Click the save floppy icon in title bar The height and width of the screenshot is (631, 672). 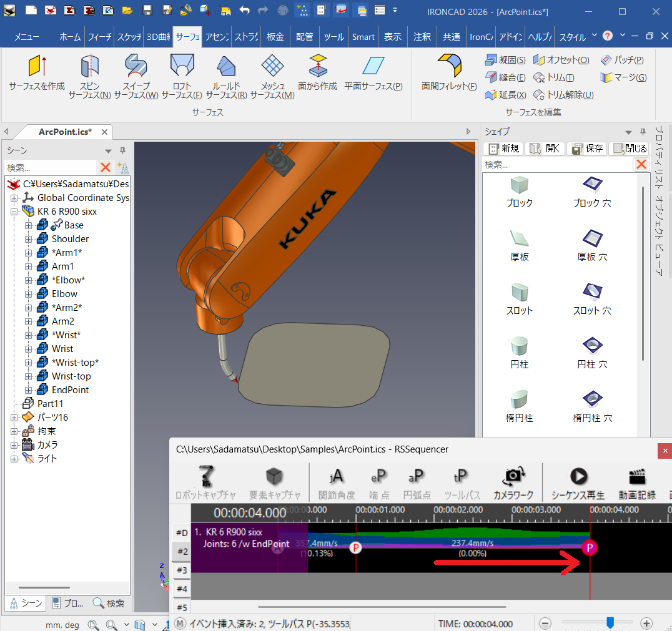coord(147,10)
